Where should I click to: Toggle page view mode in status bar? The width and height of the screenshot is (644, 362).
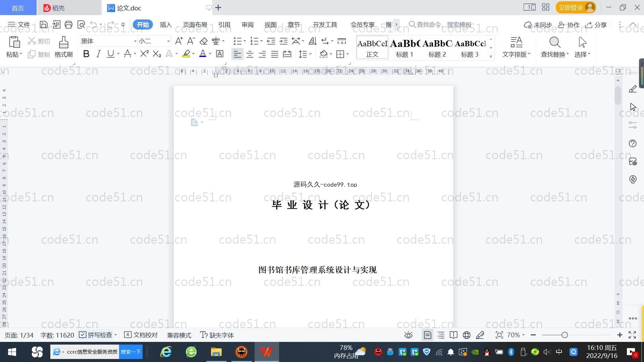point(427,335)
